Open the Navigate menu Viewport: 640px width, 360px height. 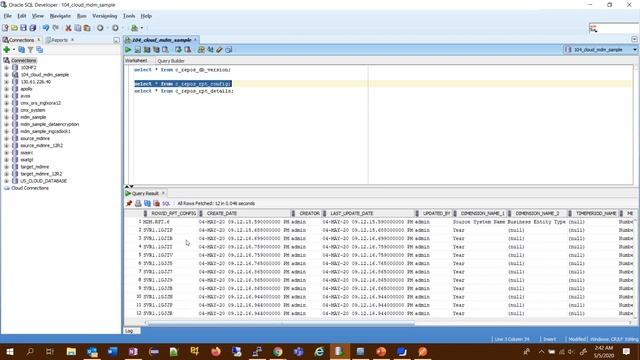(x=60, y=16)
